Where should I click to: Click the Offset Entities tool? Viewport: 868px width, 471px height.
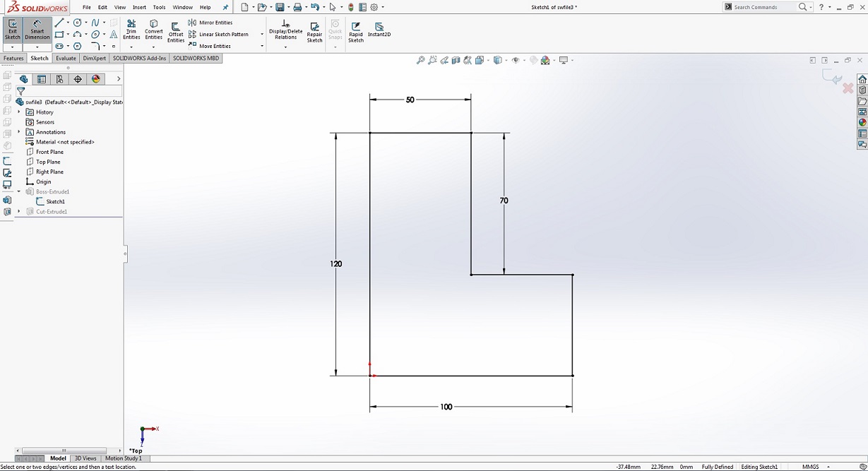coord(176,32)
